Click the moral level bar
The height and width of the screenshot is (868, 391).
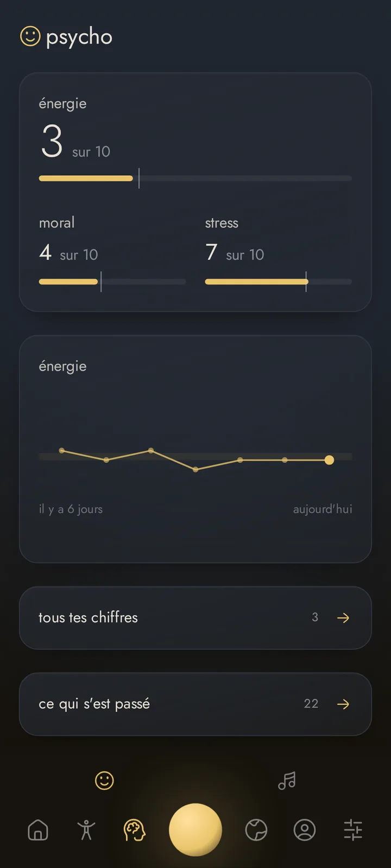click(112, 282)
